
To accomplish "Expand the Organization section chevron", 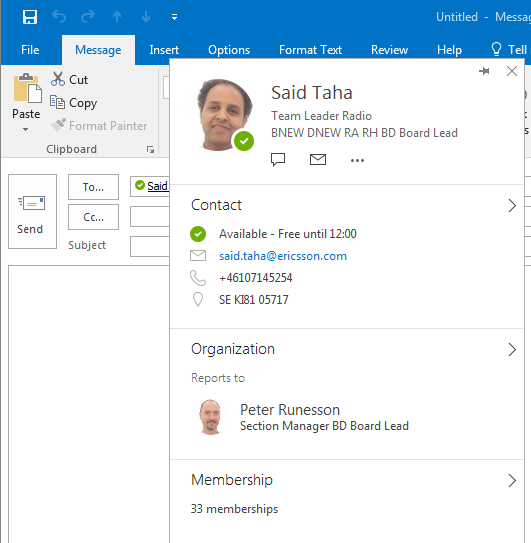I will pos(512,349).
